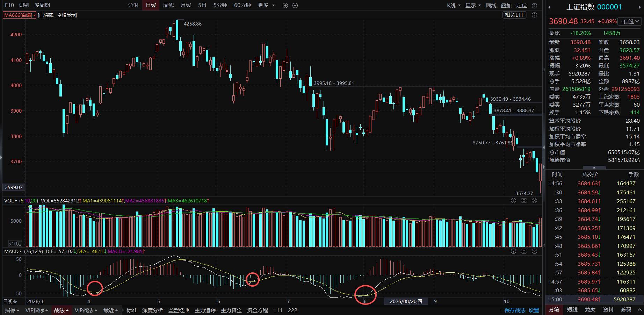The width and height of the screenshot is (644, 315).
Task: Select the 筹码 tab in right panel
Action: tap(626, 309)
